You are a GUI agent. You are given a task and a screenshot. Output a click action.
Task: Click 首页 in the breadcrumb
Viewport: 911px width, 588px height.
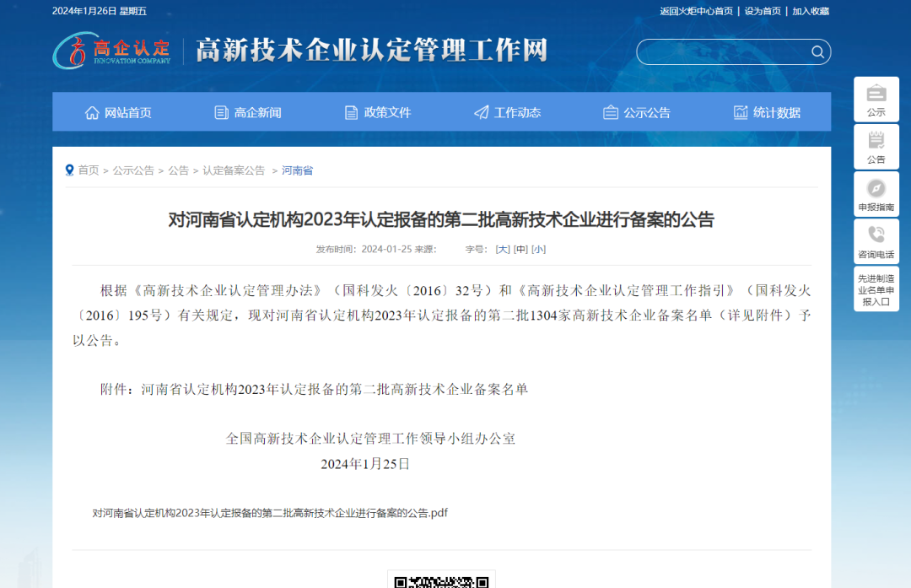(89, 170)
